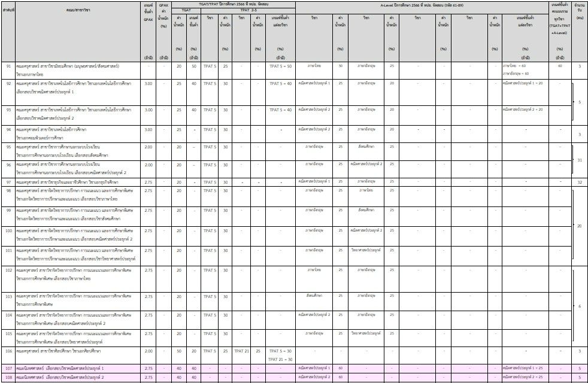Viewport: 588px width, 383px height.
Task: Click 'TPAT 5 = 50' in row 91
Action: click(x=280, y=66)
